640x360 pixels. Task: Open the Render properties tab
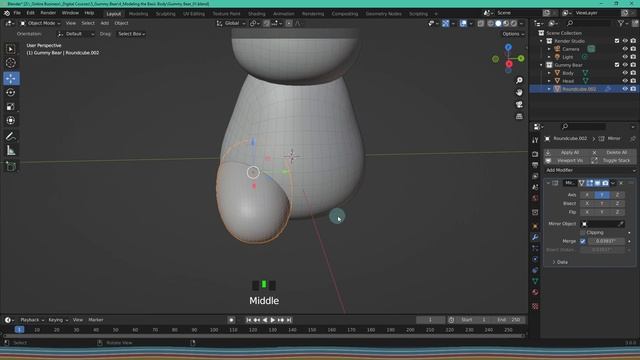point(535,154)
